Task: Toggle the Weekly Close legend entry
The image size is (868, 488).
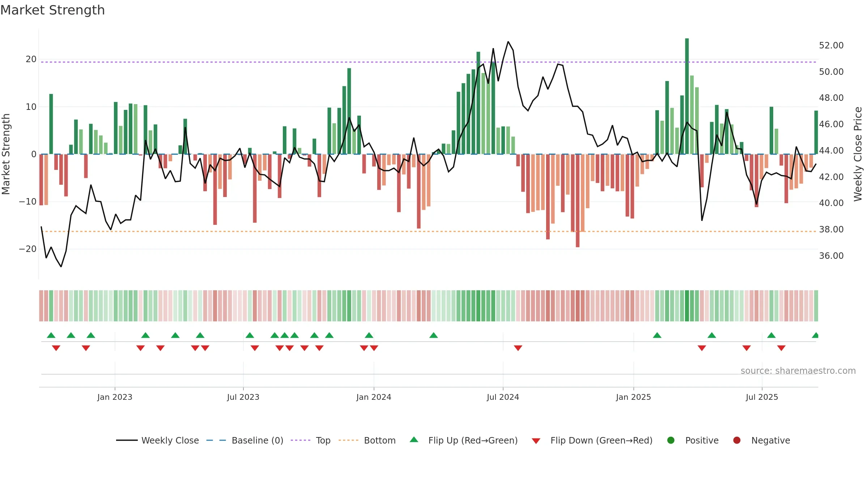Action: (x=157, y=440)
